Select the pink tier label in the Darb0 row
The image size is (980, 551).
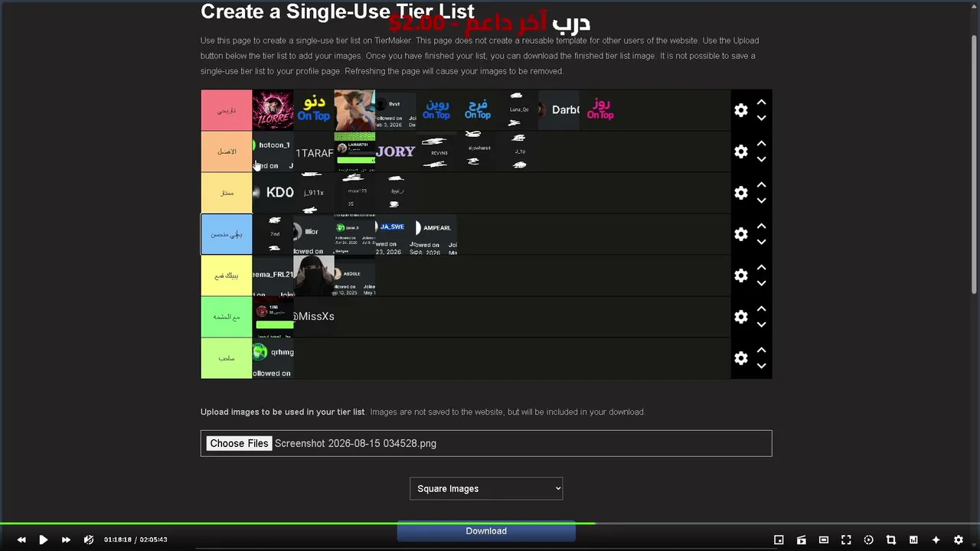click(227, 110)
